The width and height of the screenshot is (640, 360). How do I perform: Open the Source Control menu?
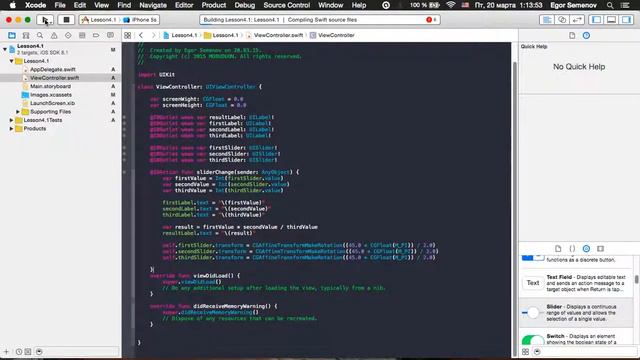coord(287,5)
